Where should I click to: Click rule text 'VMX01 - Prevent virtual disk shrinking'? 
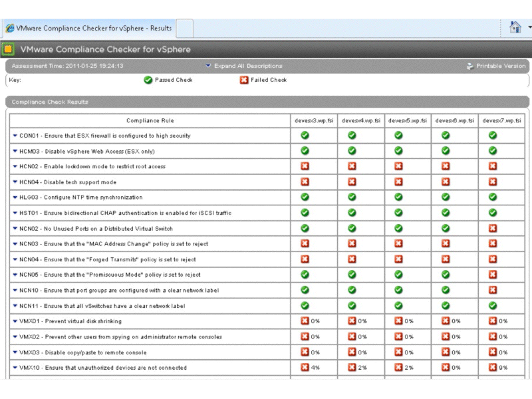[x=70, y=321]
